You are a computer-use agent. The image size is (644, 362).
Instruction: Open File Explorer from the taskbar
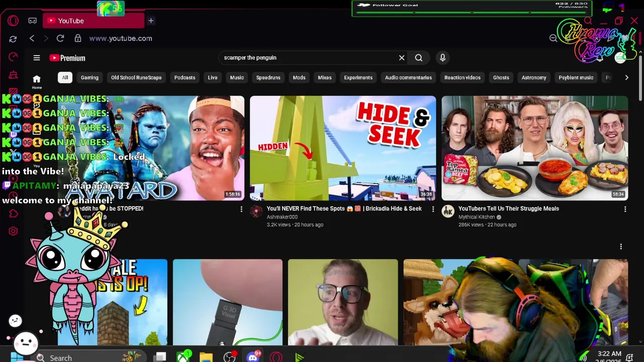coord(206,357)
